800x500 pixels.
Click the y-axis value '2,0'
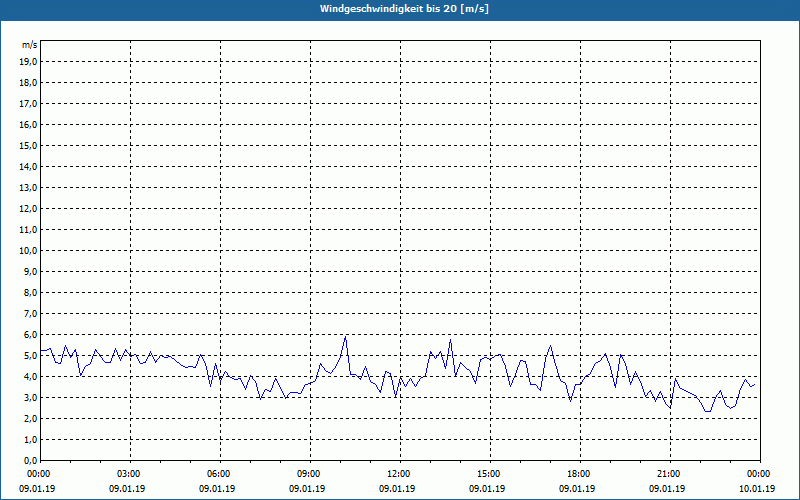tap(30, 418)
